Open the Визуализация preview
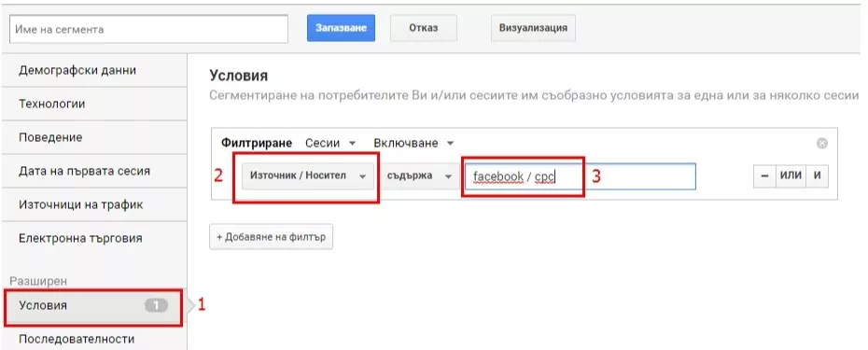Viewport: 868px width, 350px height. click(x=533, y=28)
